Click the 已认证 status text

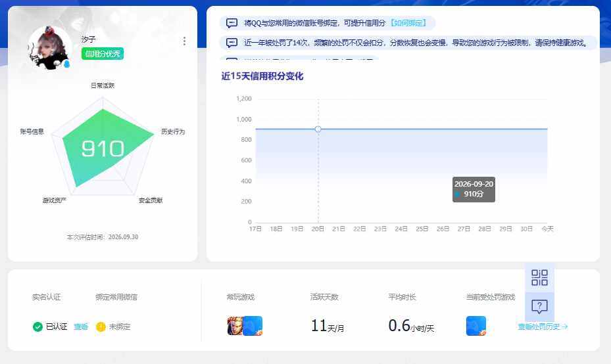57,327
